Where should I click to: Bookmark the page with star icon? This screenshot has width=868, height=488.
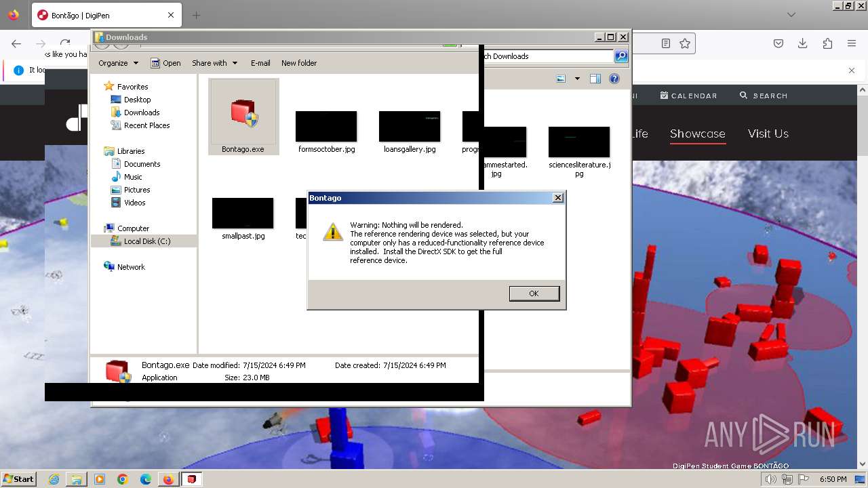pyautogui.click(x=685, y=43)
